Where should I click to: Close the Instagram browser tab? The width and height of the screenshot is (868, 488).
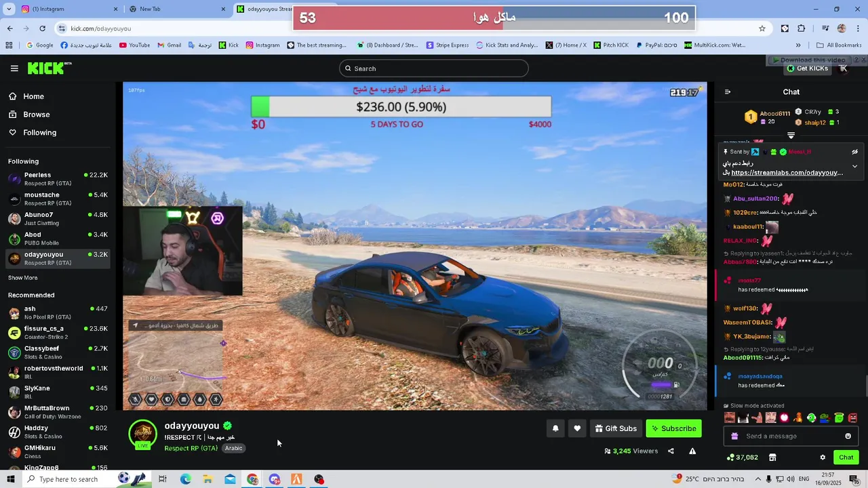[115, 9]
